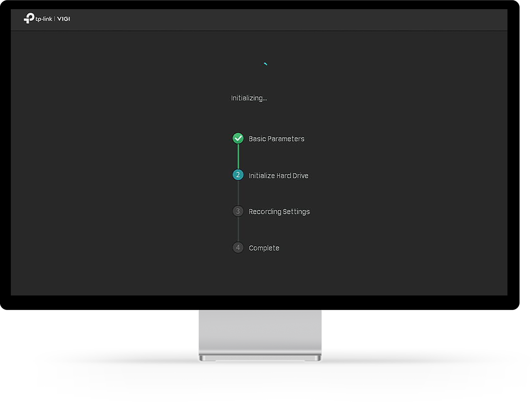Image resolution: width=532 pixels, height=402 pixels.
Task: Click the tp-link logo icon
Action: tap(29, 18)
